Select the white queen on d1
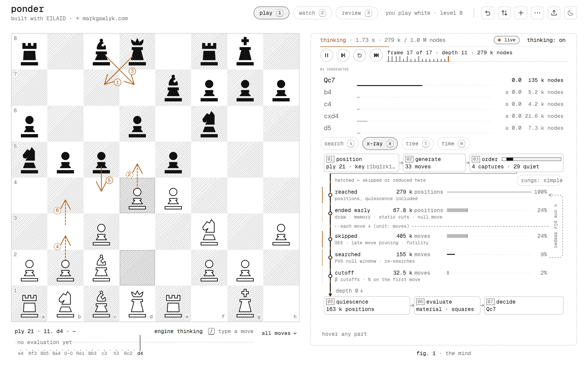The width and height of the screenshot is (588, 368). point(137,304)
